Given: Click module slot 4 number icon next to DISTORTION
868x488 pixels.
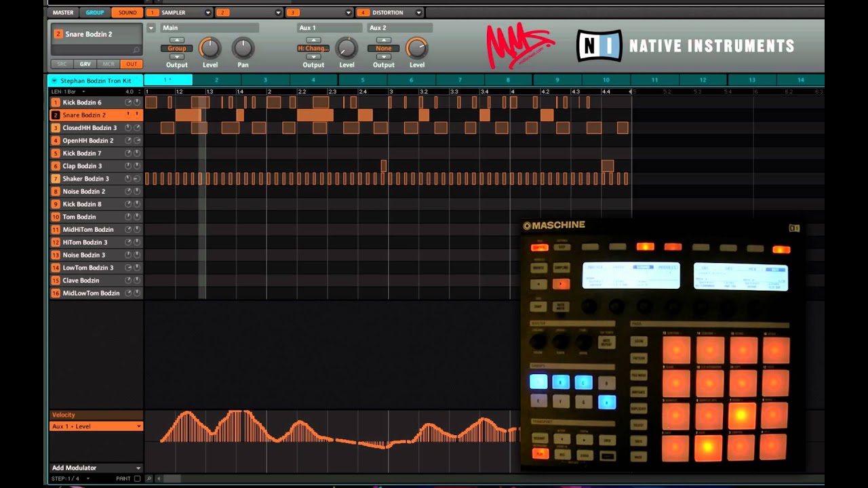Looking at the screenshot, I should pyautogui.click(x=363, y=12).
